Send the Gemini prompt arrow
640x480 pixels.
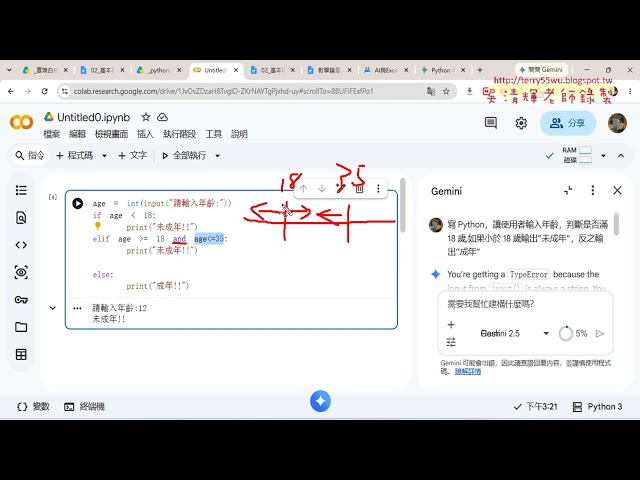coord(600,334)
